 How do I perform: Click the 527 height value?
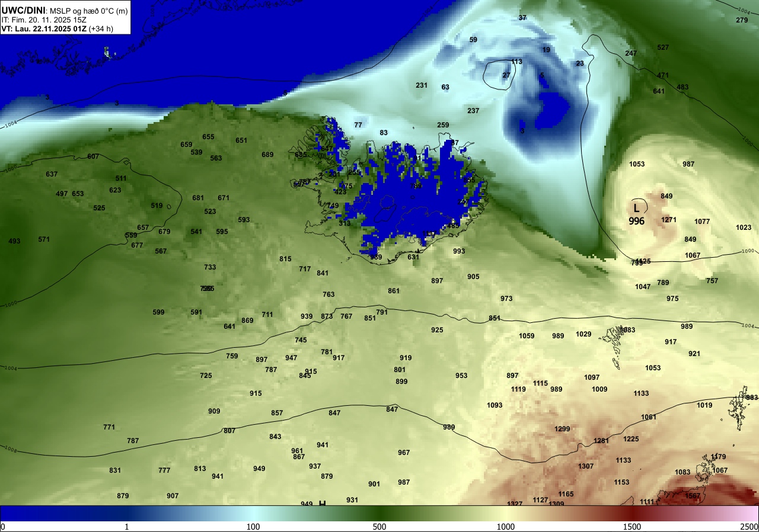coord(663,47)
